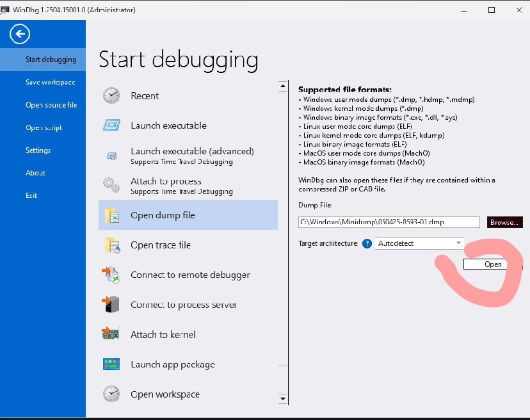Choose the Attach to process label
The width and height of the screenshot is (530, 420).
coord(166,181)
